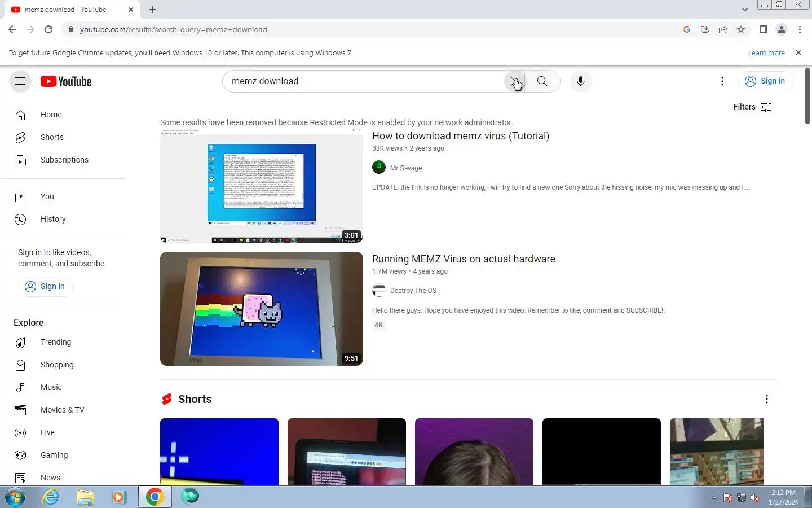Click the Live broadcast icon
The width and height of the screenshot is (812, 508).
(20, 432)
